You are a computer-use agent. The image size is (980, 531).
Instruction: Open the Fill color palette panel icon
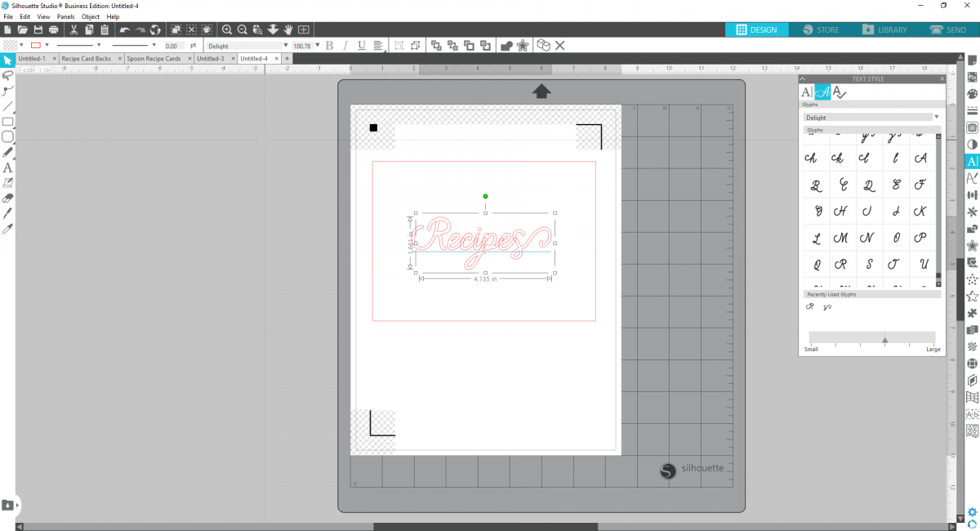972,94
